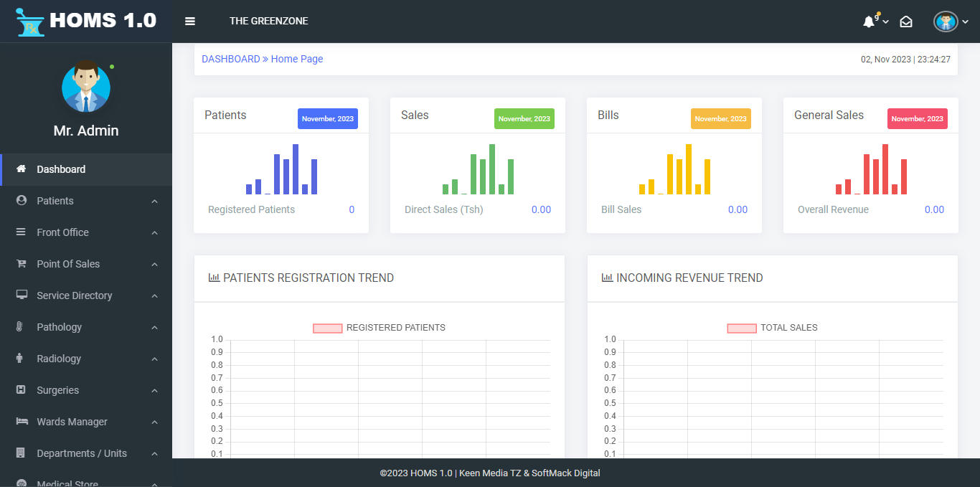This screenshot has height=487, width=980.
Task: Click the hamburger menu icon in top bar
Action: point(190,22)
